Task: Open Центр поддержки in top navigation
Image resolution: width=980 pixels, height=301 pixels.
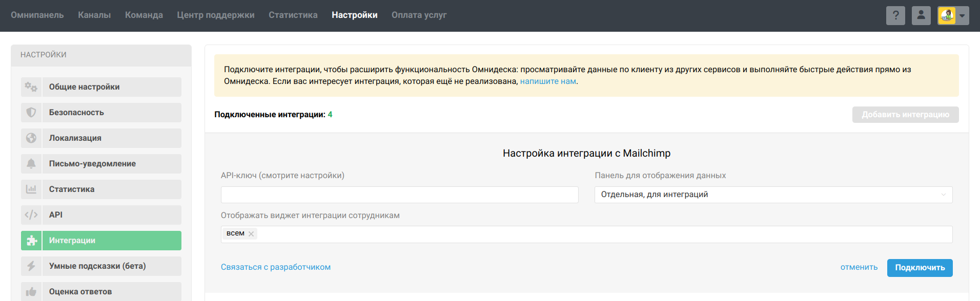Action: tap(216, 15)
